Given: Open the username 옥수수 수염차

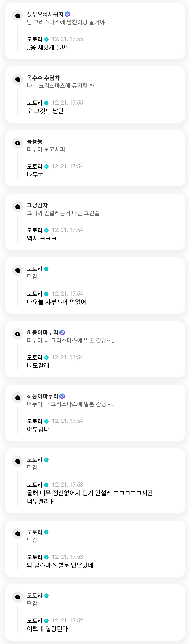Looking at the screenshot, I should [x=43, y=78].
